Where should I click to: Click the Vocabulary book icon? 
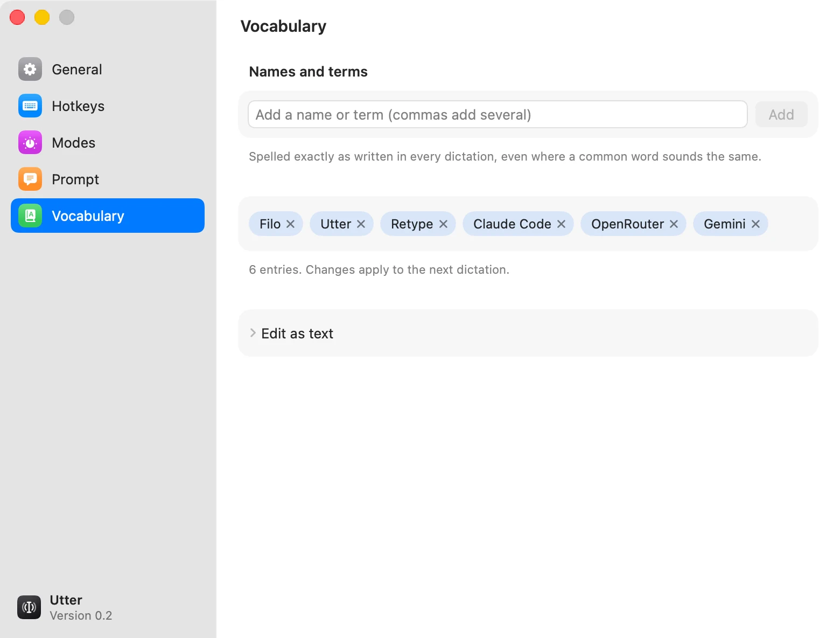click(30, 216)
